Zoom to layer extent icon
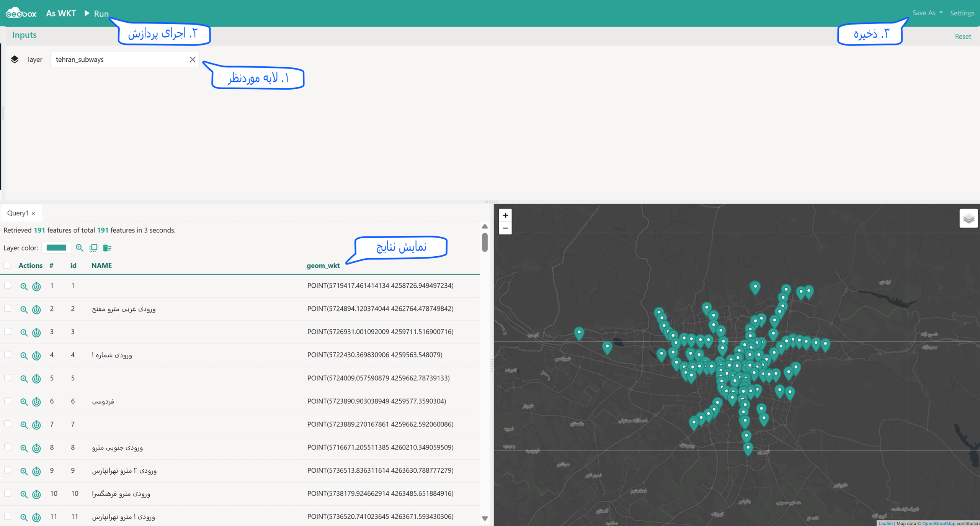The width and height of the screenshot is (980, 526). coord(80,247)
